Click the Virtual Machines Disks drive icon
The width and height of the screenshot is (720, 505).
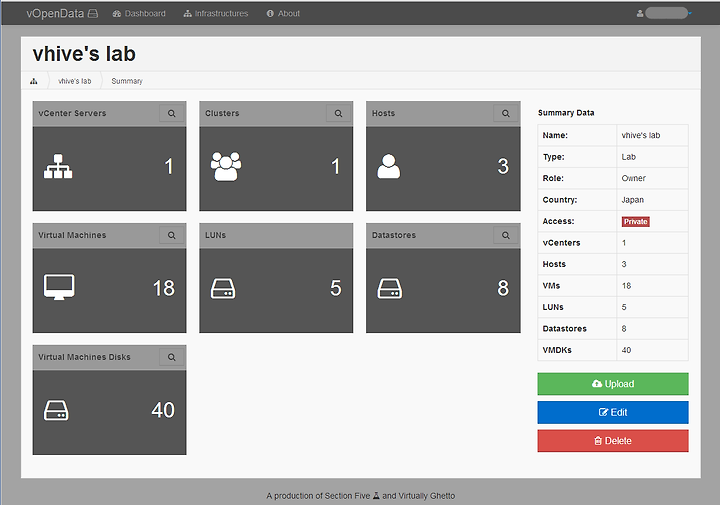pos(56,410)
